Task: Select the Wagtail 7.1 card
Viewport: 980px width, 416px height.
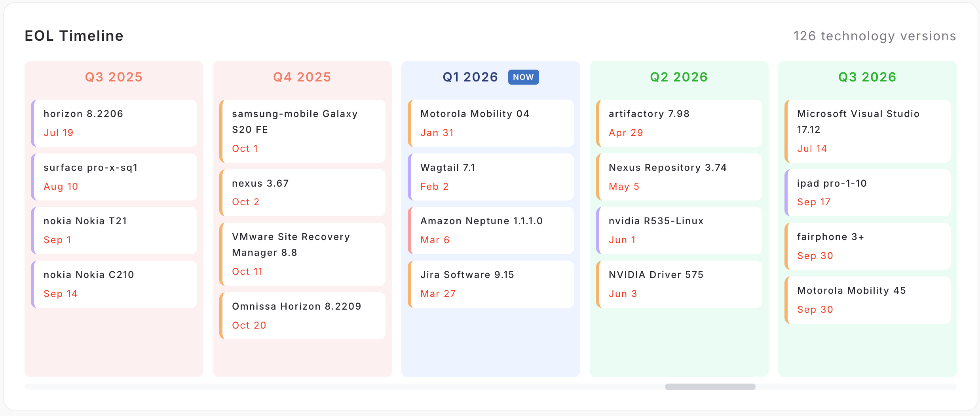Action: (x=491, y=177)
